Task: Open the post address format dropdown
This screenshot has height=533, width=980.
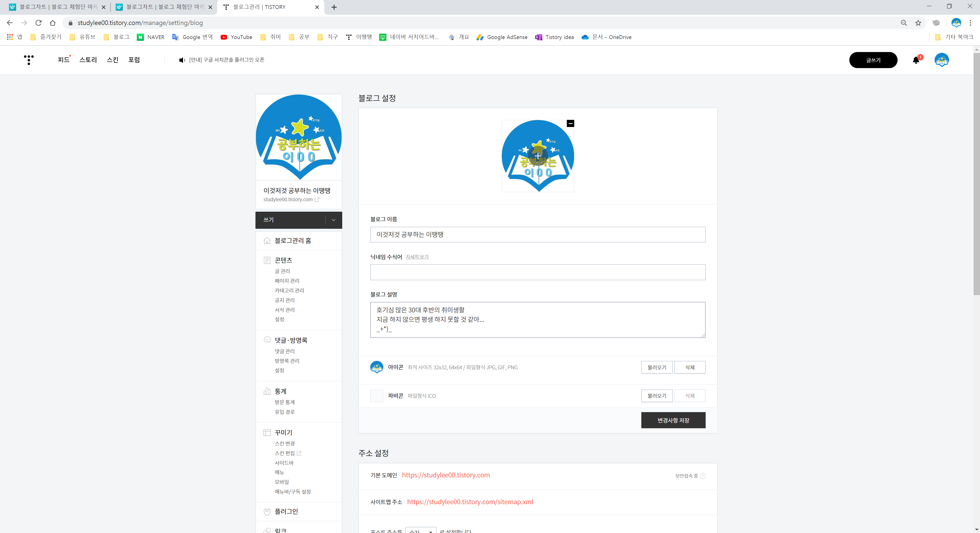Action: [421, 530]
